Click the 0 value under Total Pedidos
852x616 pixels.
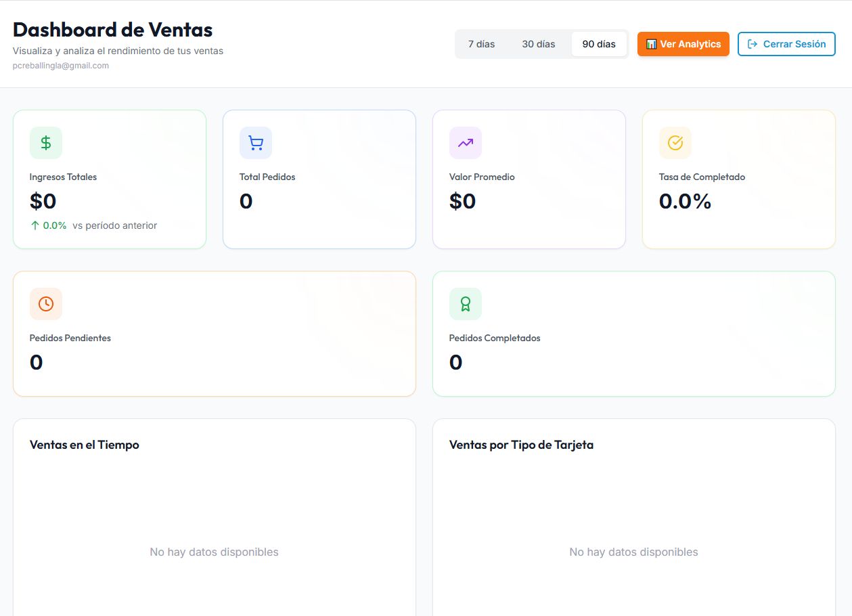[246, 201]
